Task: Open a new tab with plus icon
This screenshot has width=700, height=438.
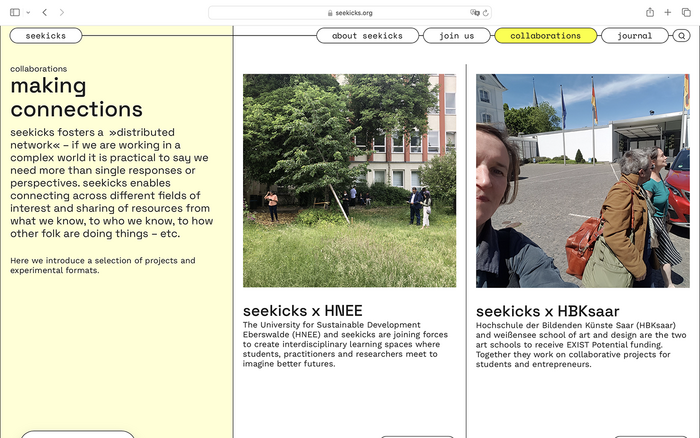Action: pyautogui.click(x=667, y=13)
